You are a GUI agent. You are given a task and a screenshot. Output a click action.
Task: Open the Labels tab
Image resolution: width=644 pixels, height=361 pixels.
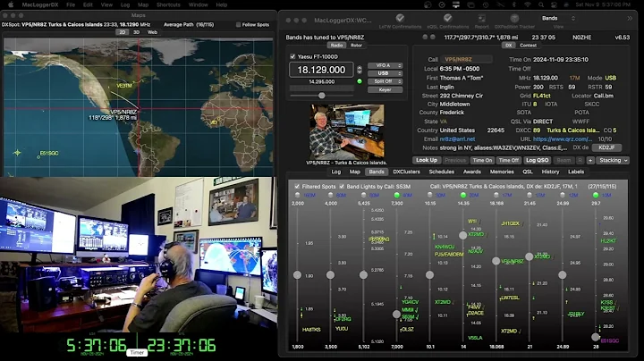pyautogui.click(x=576, y=172)
